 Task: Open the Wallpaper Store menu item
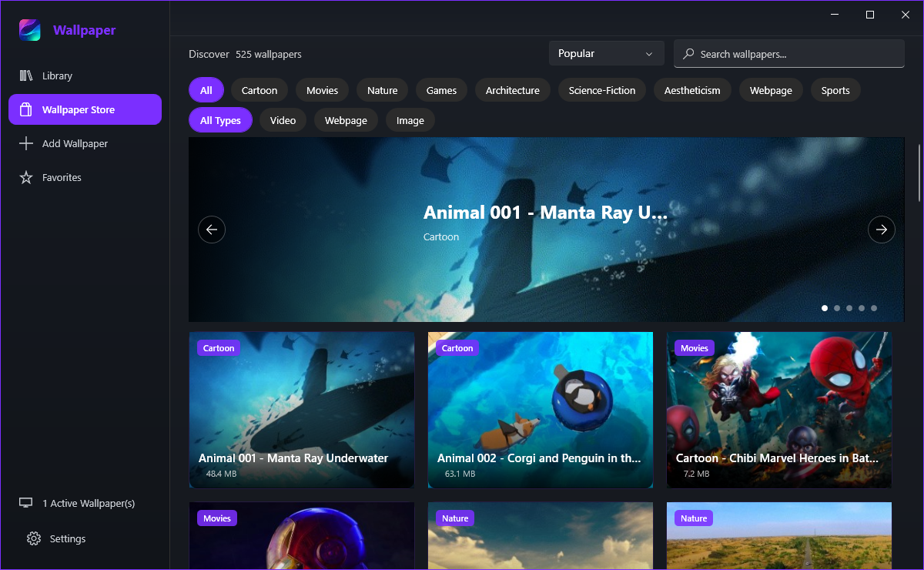coord(85,109)
